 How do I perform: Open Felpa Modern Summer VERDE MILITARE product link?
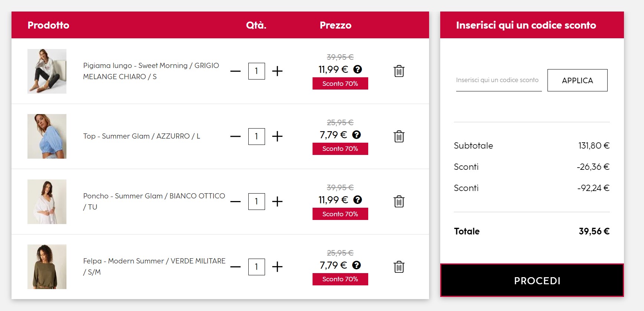(x=154, y=266)
